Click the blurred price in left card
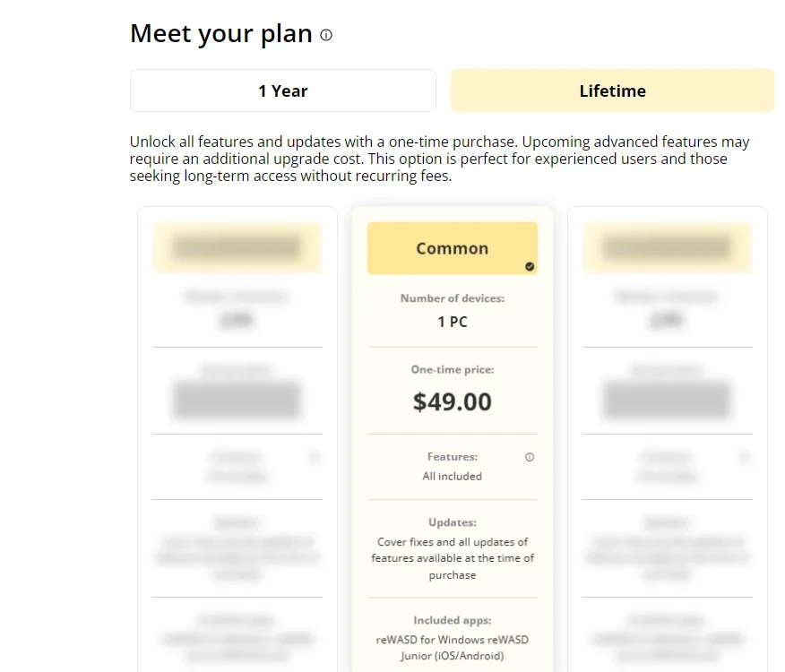 point(237,400)
